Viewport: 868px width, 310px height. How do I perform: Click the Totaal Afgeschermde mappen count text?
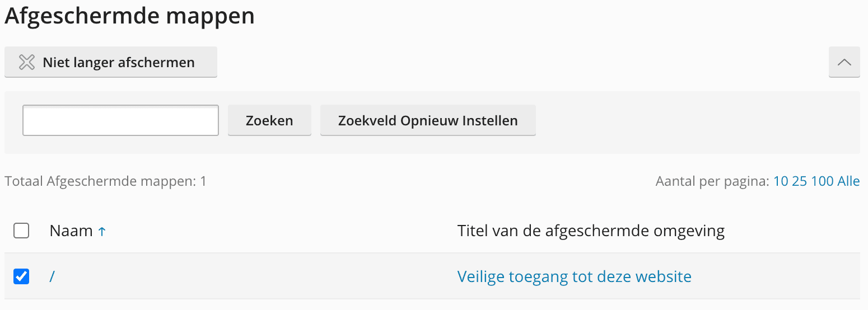pyautogui.click(x=105, y=181)
